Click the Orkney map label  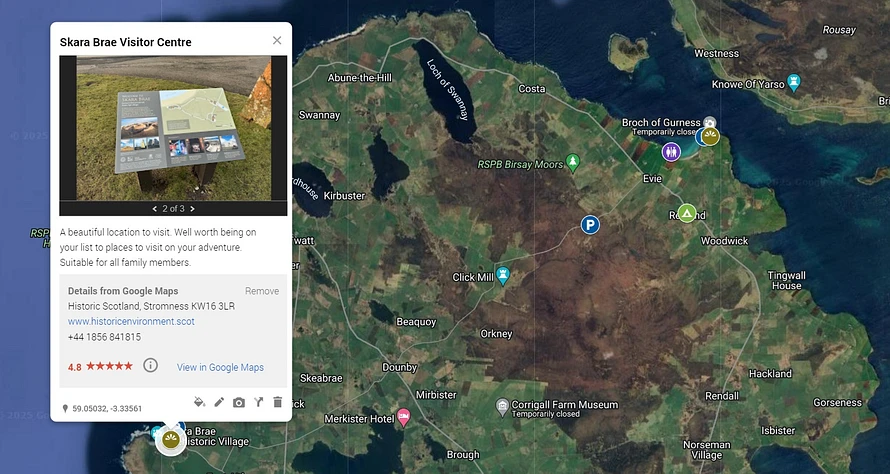[497, 334]
